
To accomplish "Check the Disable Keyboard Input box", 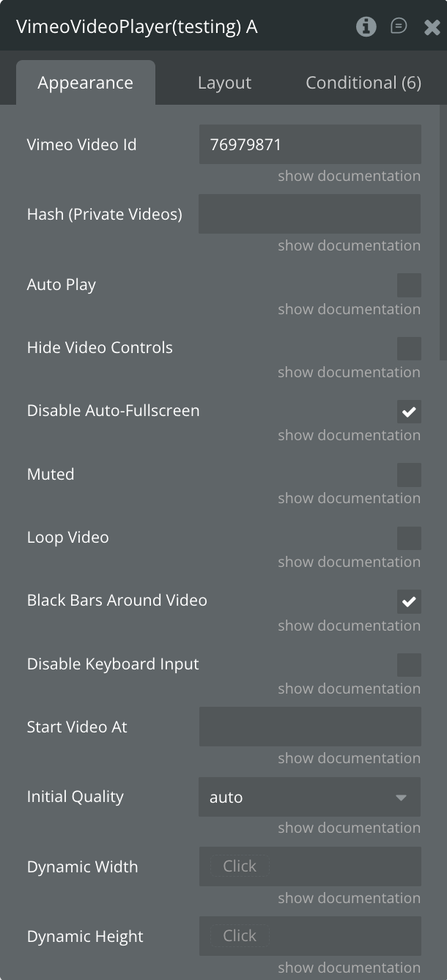I will 409,665.
